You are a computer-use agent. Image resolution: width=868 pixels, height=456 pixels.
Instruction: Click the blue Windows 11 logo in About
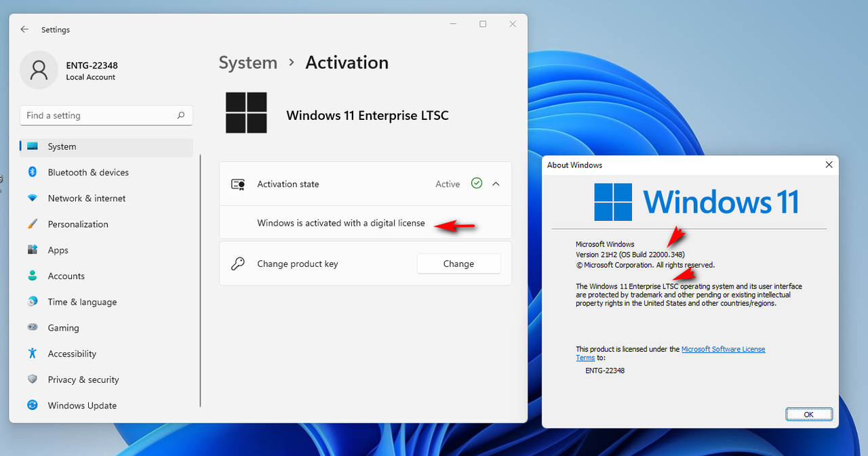pos(614,202)
